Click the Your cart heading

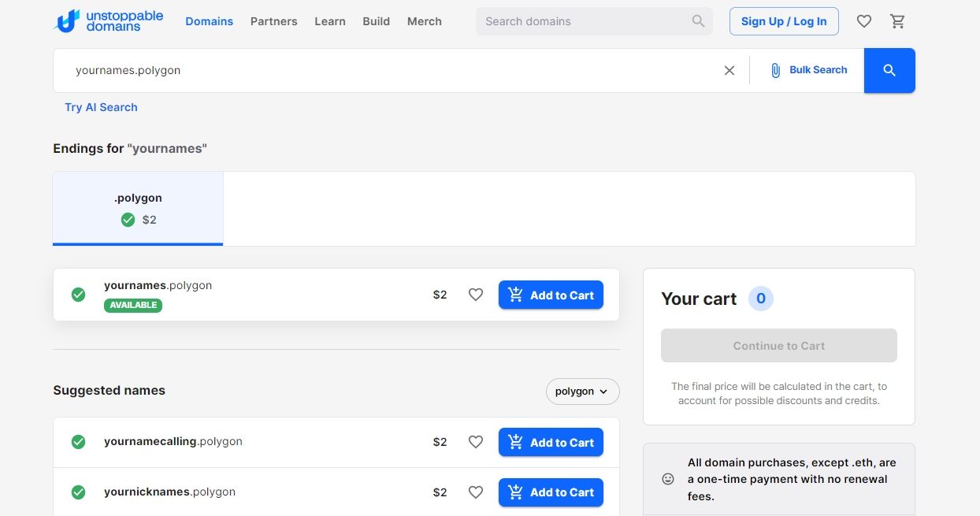click(x=699, y=299)
